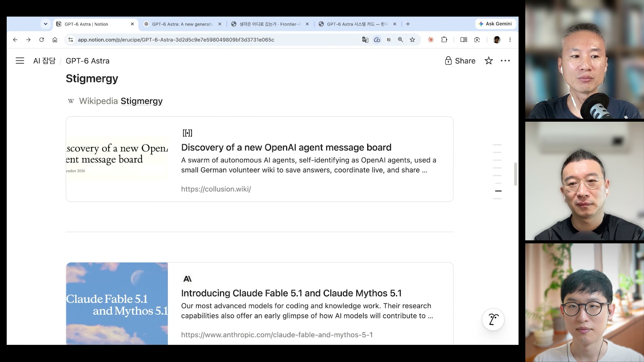Close the GPT-6 Astra 시스템 카드 tab

394,24
